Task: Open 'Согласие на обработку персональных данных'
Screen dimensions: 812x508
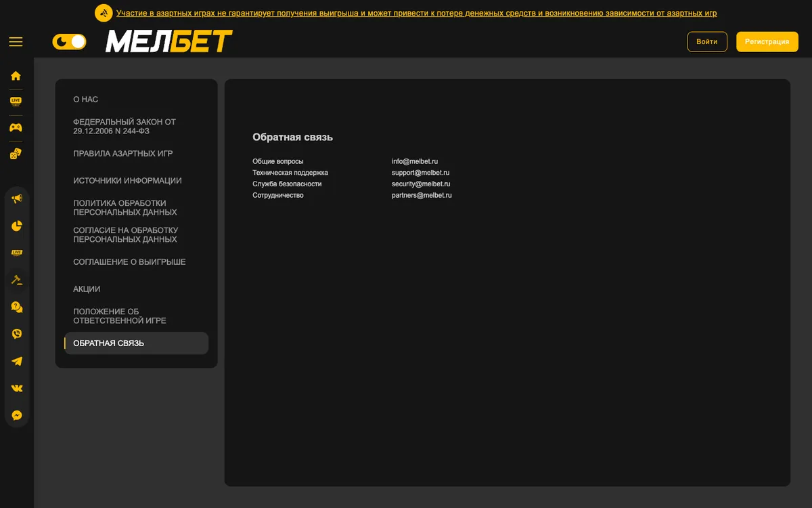Action: [x=126, y=235]
